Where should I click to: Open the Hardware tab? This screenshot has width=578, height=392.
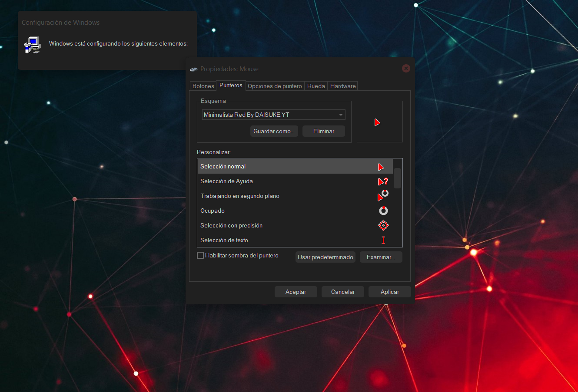(342, 86)
